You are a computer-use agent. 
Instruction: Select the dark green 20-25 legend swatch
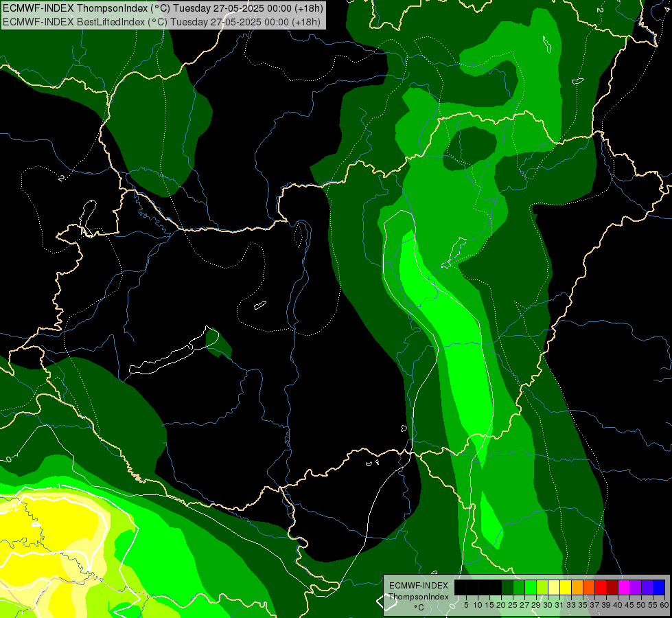click(507, 587)
